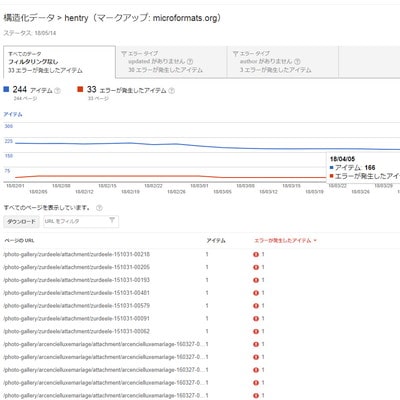
Task: Open URL zurdeele-151031-00218 row
Action: pyautogui.click(x=77, y=254)
